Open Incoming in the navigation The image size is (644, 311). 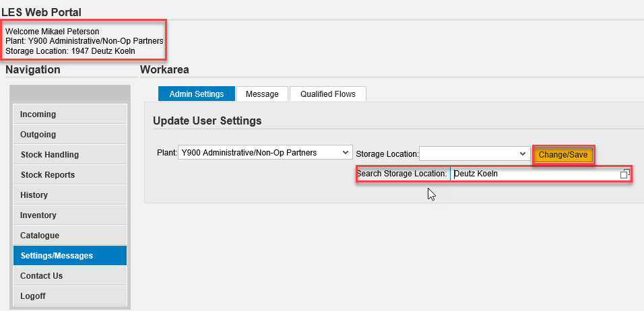coord(70,114)
